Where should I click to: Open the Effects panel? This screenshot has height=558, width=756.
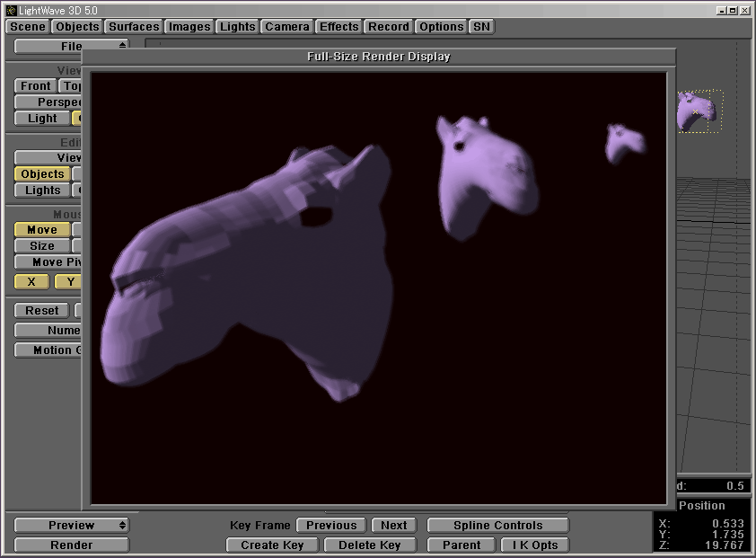338,27
